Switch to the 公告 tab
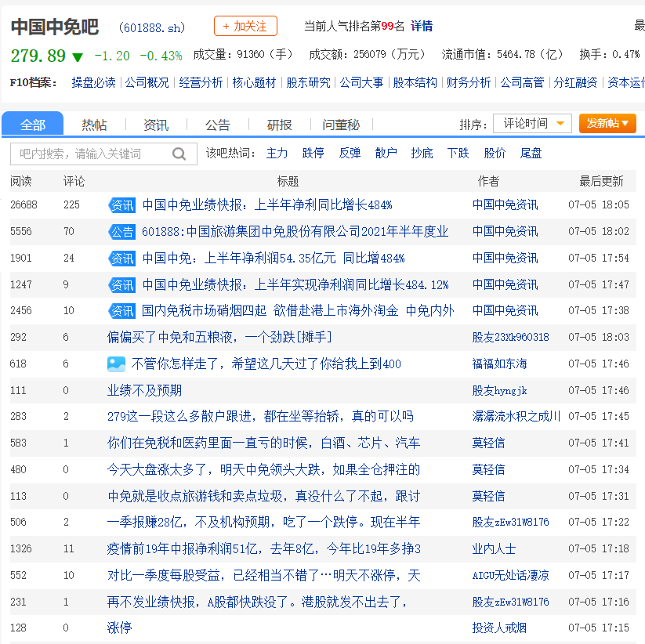 tap(218, 125)
